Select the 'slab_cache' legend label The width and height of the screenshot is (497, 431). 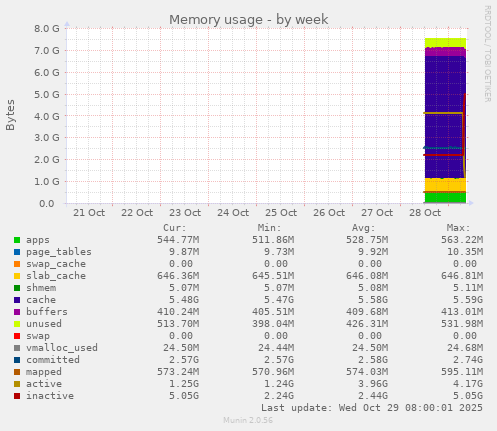point(56,276)
